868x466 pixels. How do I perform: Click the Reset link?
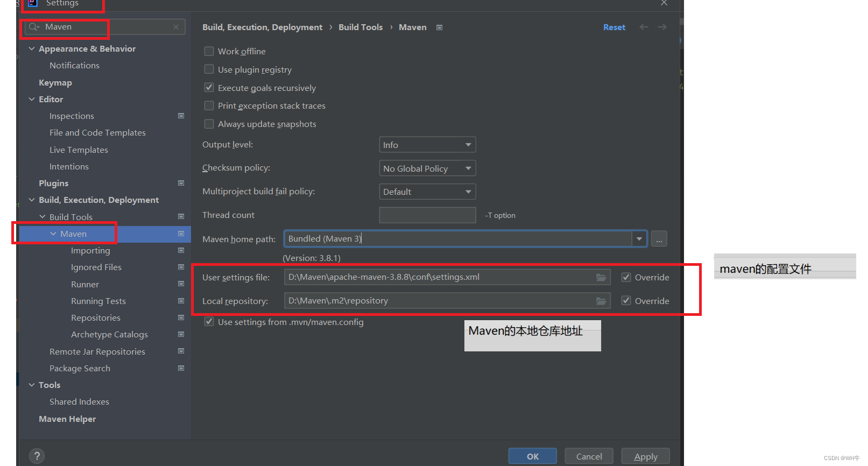tap(614, 27)
